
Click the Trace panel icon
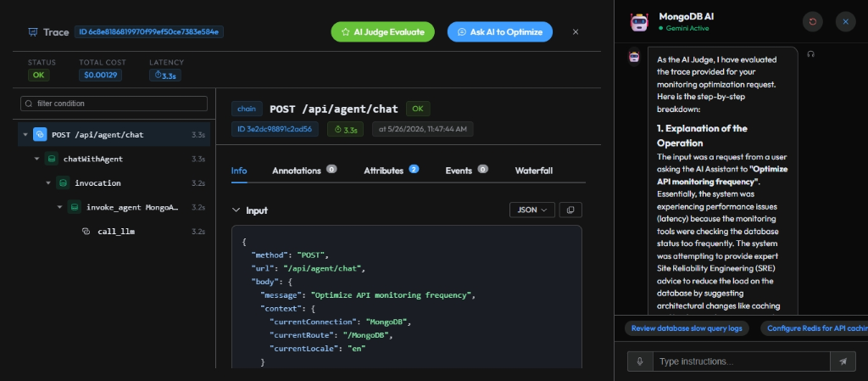point(33,32)
